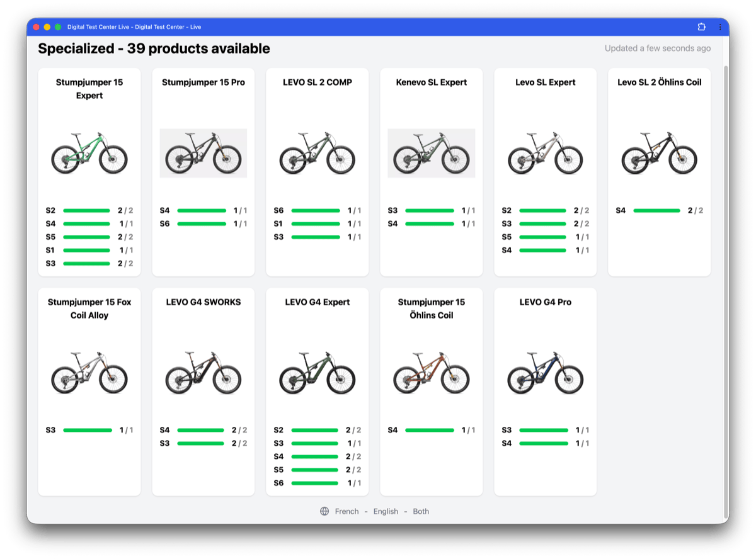Image resolution: width=756 pixels, height=559 pixels.
Task: Open the Stumpjumper 15 Öhlins Coil bike image
Action: (432, 373)
